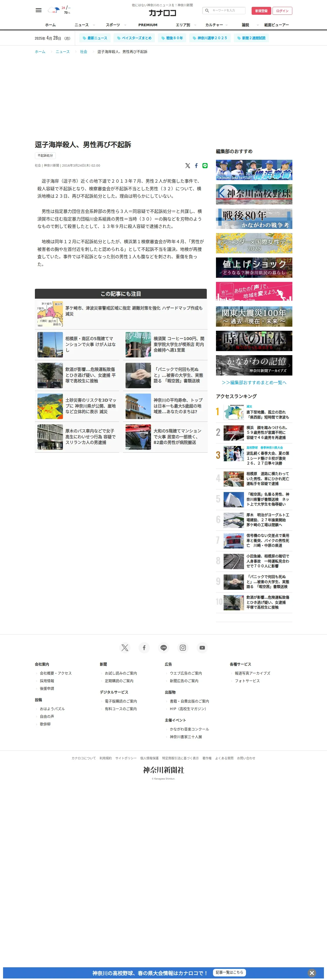Select the 最新ニュース tag
Screen dimensions: 327x980
(95, 38)
